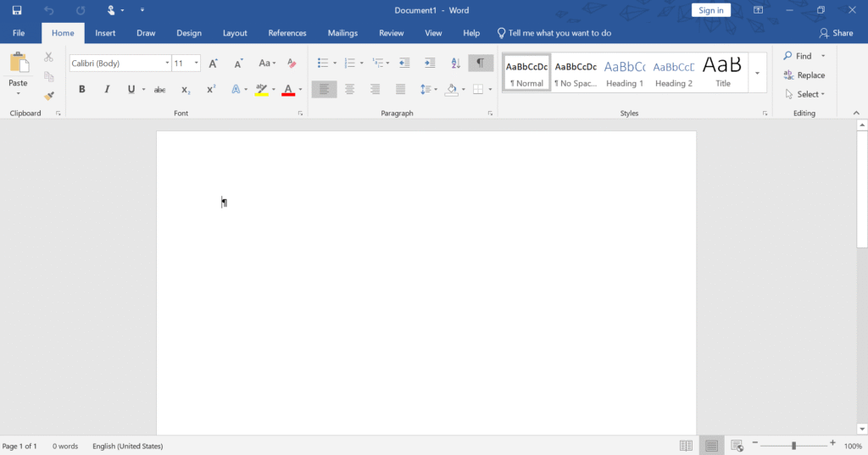Center align the paragraph
Image resolution: width=868 pixels, height=455 pixels.
tap(350, 89)
